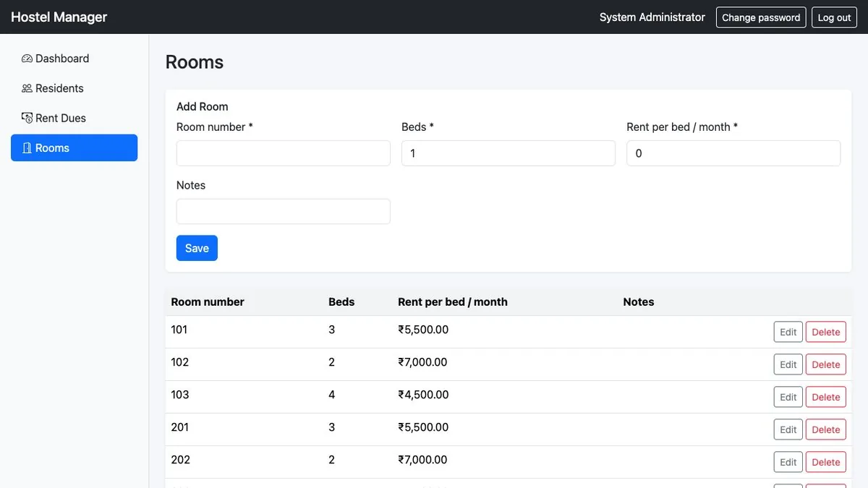Focus the Room number input field

pos(284,153)
